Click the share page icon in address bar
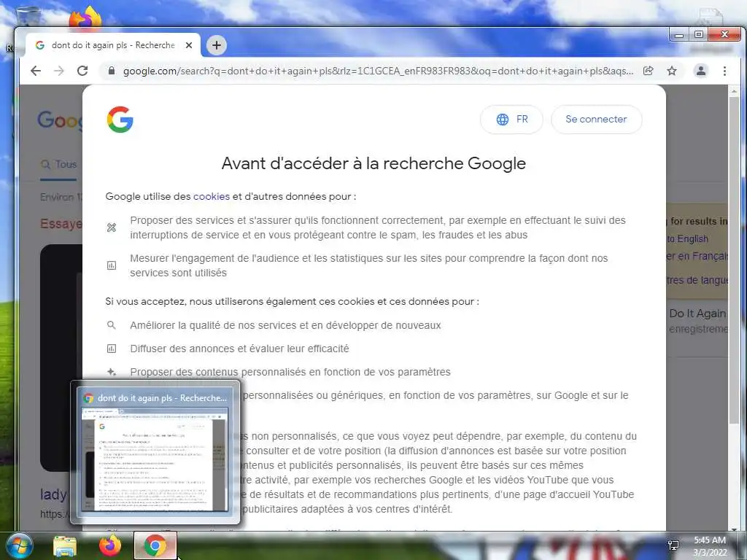The image size is (747, 560). 648,71
